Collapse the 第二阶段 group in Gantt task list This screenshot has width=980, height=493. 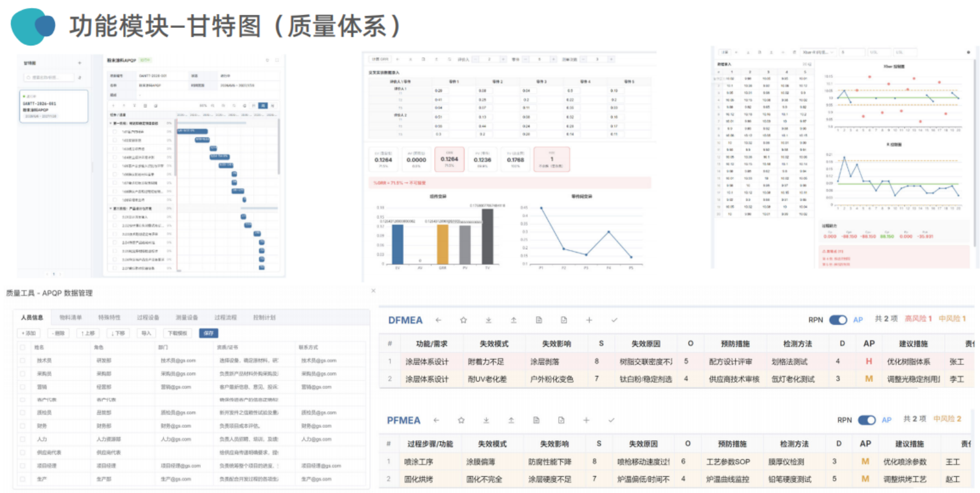click(x=111, y=208)
